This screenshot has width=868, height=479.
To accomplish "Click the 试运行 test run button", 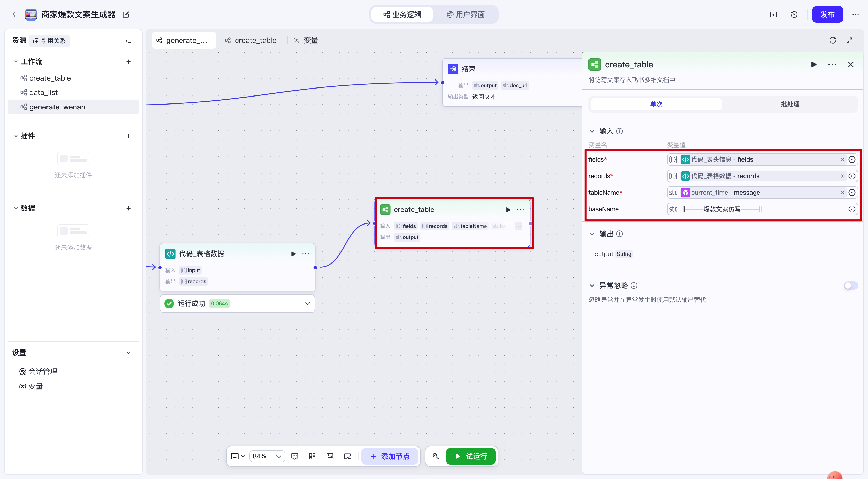I will [x=471, y=456].
